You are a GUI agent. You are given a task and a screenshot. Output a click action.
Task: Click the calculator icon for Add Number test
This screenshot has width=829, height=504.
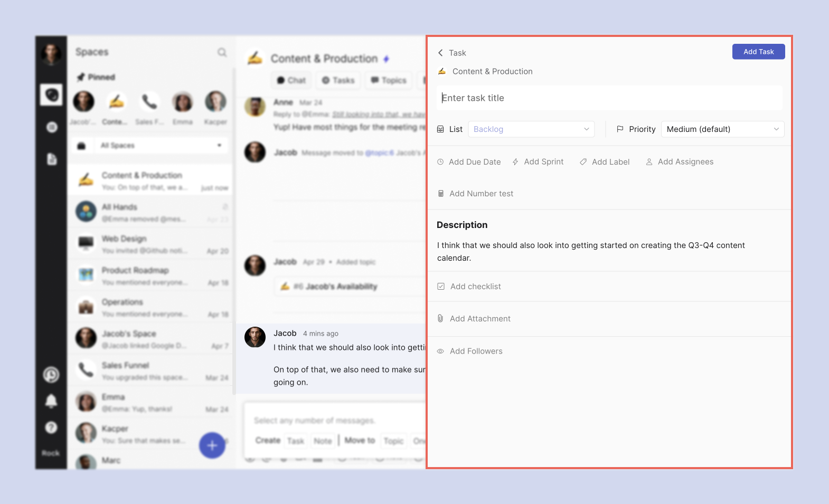click(x=441, y=194)
